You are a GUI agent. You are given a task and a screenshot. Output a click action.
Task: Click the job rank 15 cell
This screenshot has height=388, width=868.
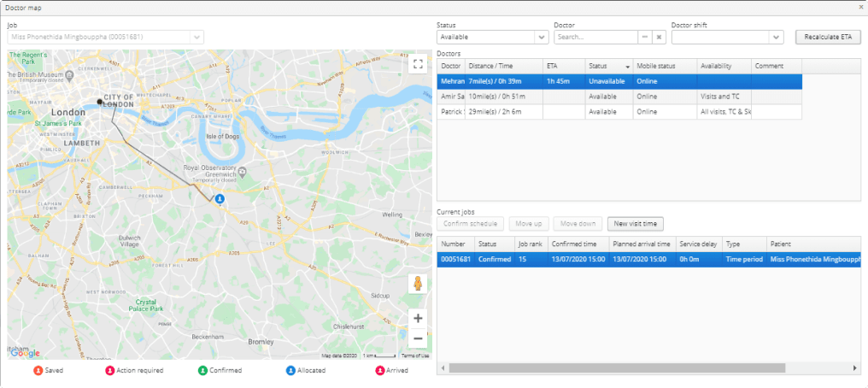531,259
